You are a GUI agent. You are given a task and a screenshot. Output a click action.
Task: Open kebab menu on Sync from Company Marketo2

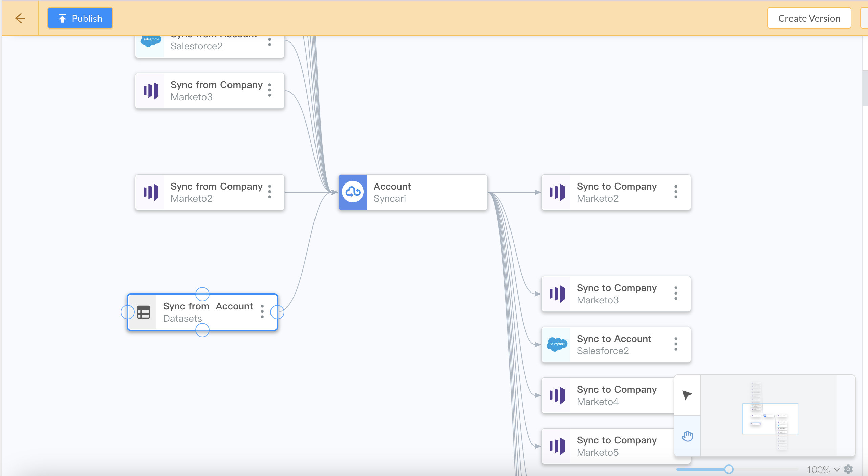click(x=270, y=192)
